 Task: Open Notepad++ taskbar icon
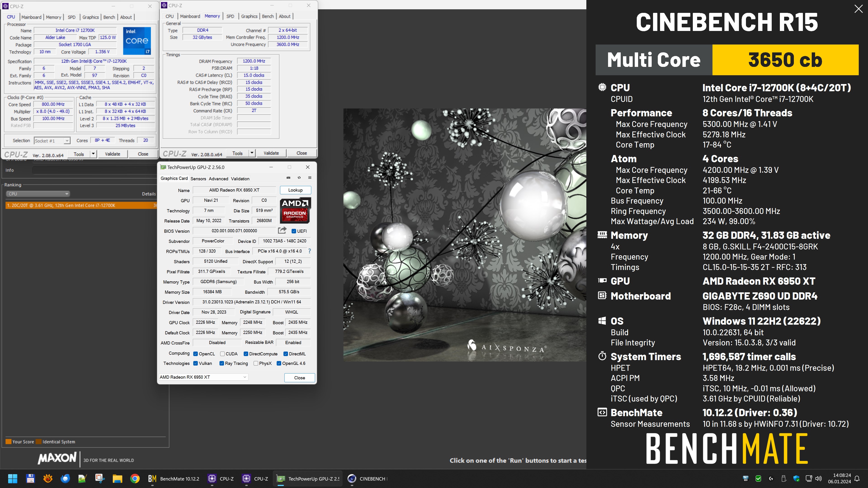click(x=83, y=479)
